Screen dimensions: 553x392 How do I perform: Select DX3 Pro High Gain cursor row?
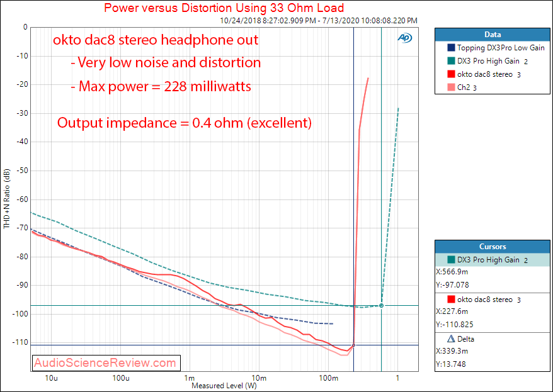click(x=493, y=260)
